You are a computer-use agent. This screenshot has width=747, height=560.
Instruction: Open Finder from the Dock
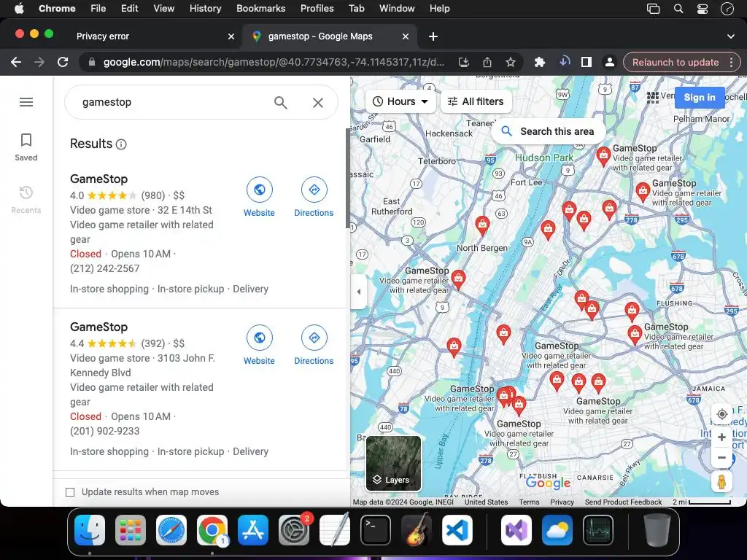coord(90,530)
